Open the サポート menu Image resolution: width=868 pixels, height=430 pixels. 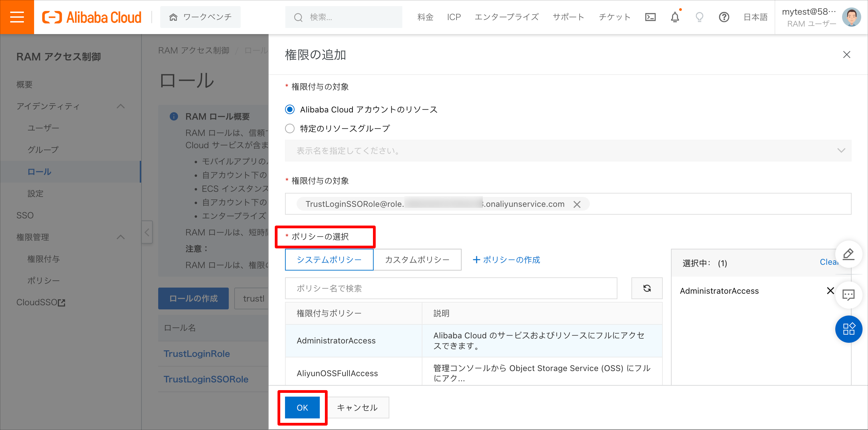568,17
